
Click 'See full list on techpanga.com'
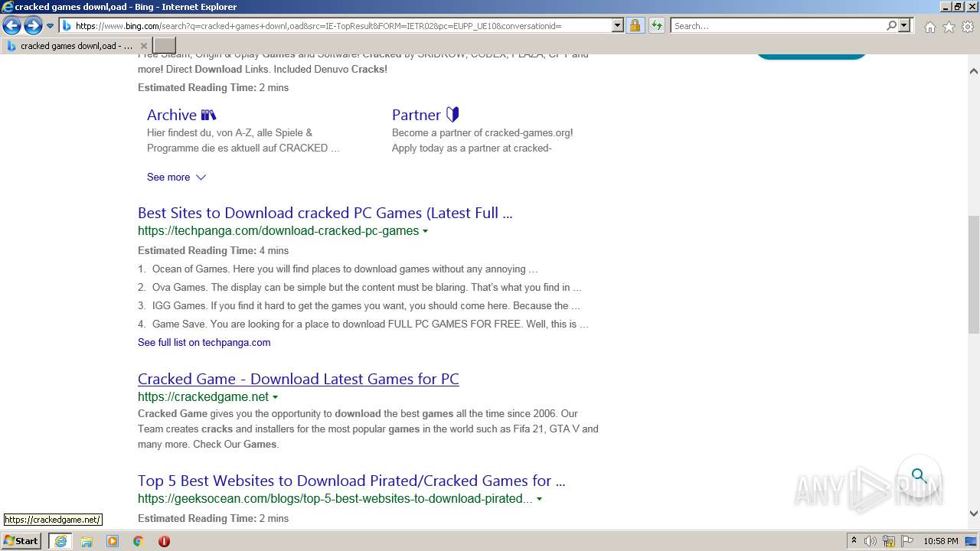click(204, 343)
